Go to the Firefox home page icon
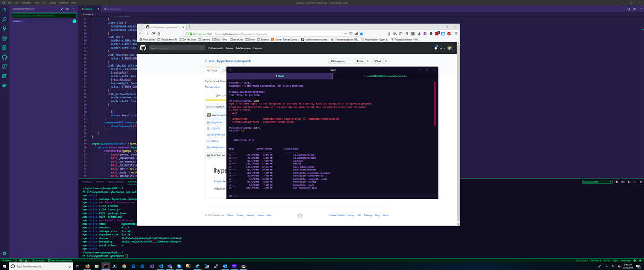The image size is (644, 270). click(x=158, y=34)
